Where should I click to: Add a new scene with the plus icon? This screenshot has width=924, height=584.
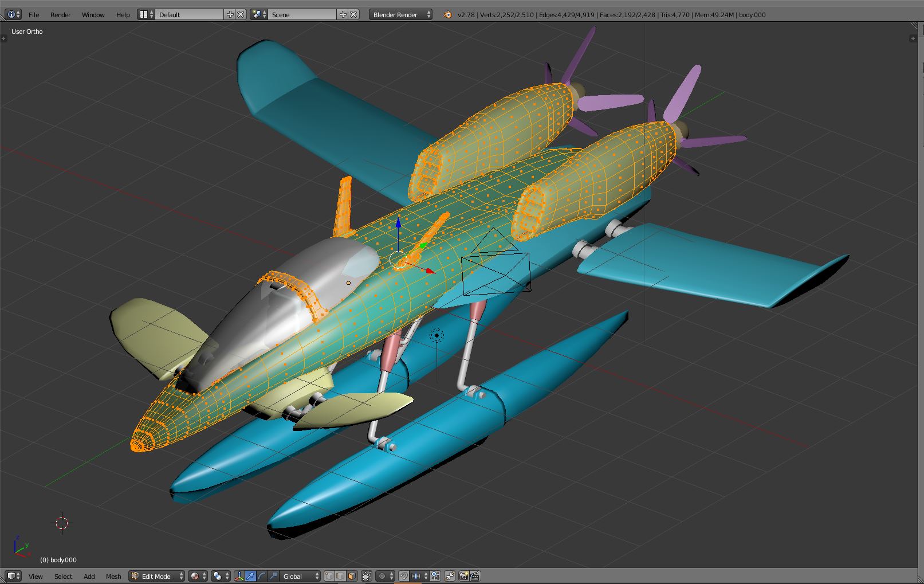point(343,15)
